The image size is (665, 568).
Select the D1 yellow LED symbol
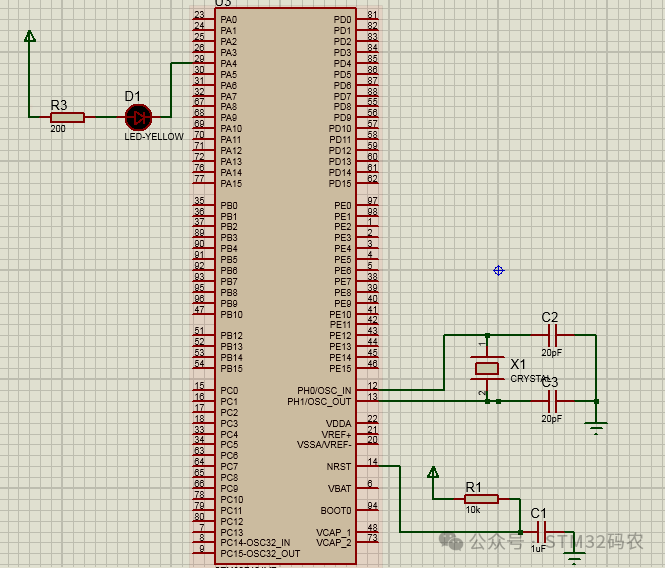pyautogui.click(x=139, y=118)
